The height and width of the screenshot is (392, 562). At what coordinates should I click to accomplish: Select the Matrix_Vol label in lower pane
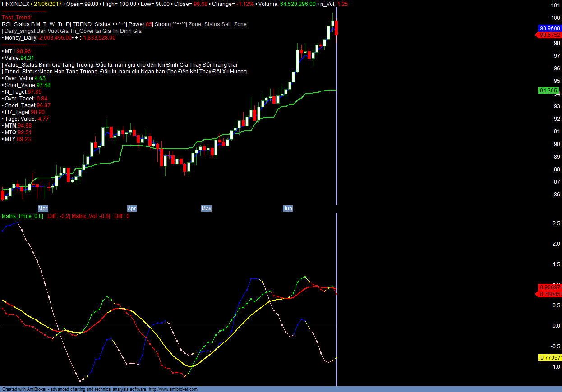(91, 216)
